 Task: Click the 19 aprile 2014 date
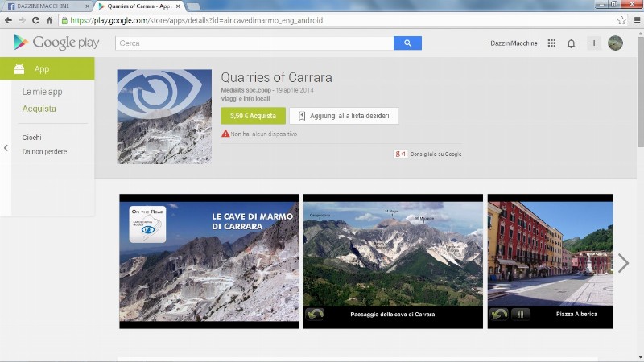point(295,90)
